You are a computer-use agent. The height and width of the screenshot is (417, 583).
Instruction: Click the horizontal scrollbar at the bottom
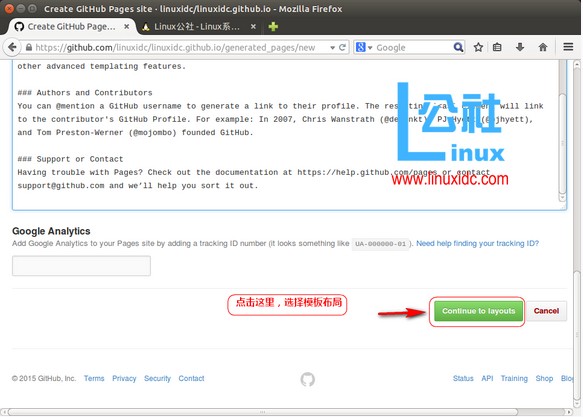pos(262,412)
